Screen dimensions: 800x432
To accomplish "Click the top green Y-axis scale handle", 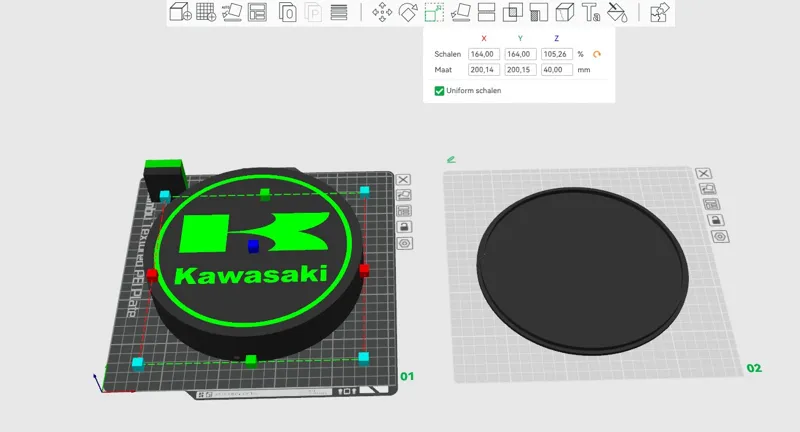I will point(264,194).
